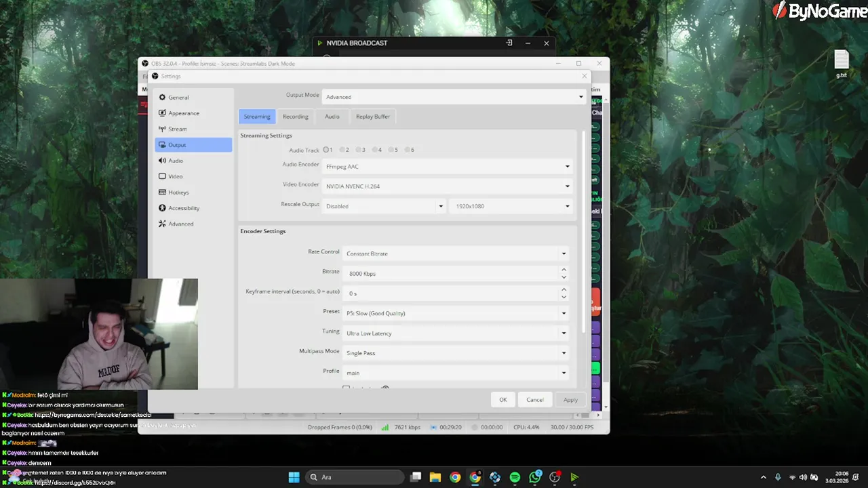This screenshot has height=488, width=868.
Task: Open Accessibility settings in the sidebar
Action: coord(193,208)
